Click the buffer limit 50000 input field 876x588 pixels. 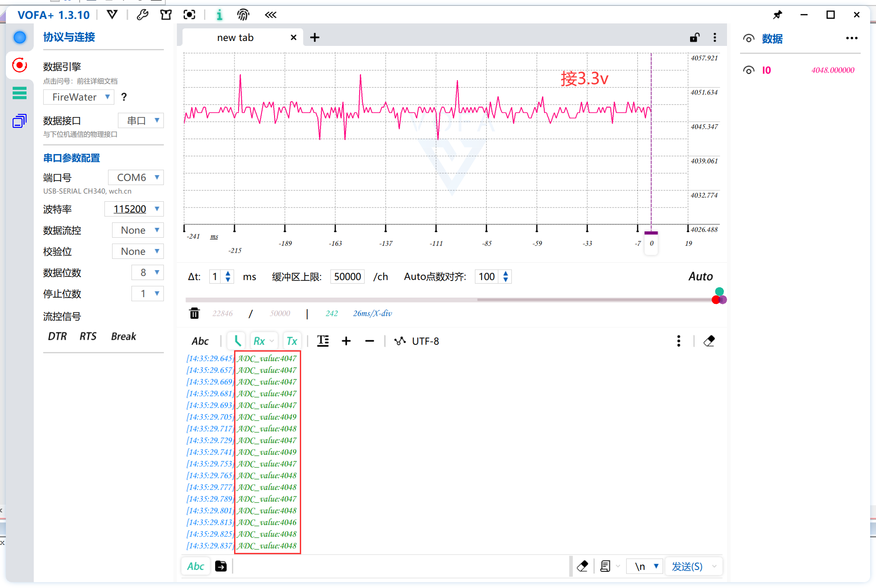(348, 276)
